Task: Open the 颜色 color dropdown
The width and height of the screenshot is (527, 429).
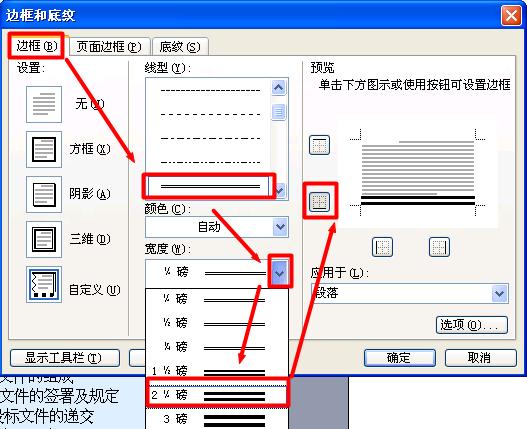Action: 216,227
